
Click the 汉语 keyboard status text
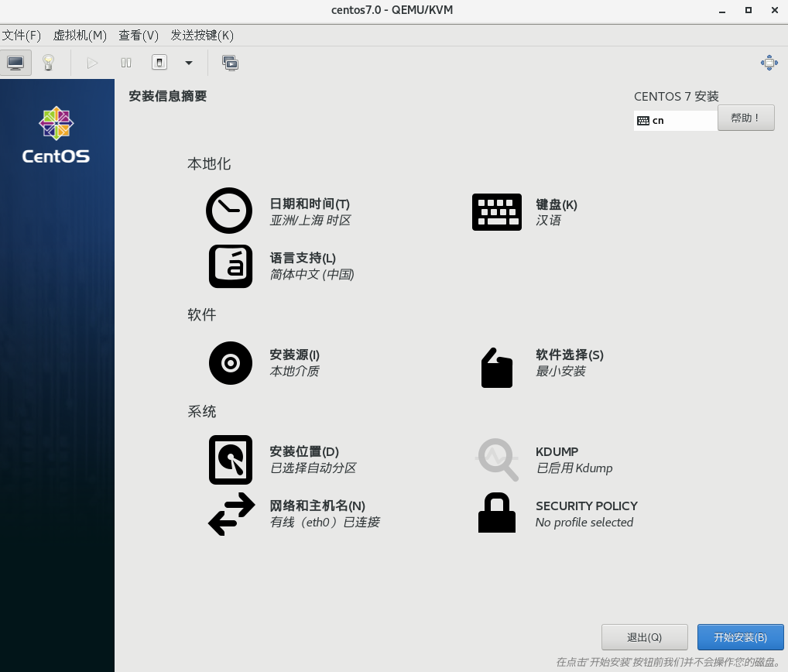pyautogui.click(x=548, y=220)
